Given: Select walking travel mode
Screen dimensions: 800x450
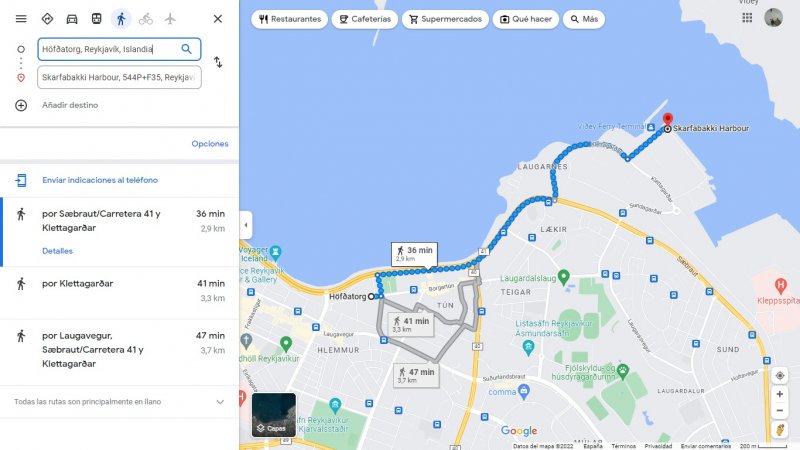Looking at the screenshot, I should [121, 19].
